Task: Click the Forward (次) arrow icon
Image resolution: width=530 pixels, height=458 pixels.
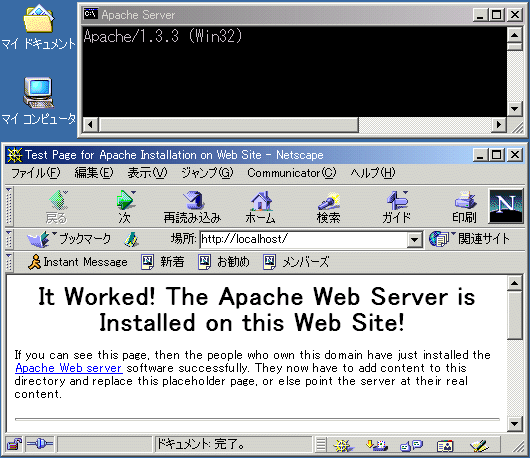Action: [125, 207]
